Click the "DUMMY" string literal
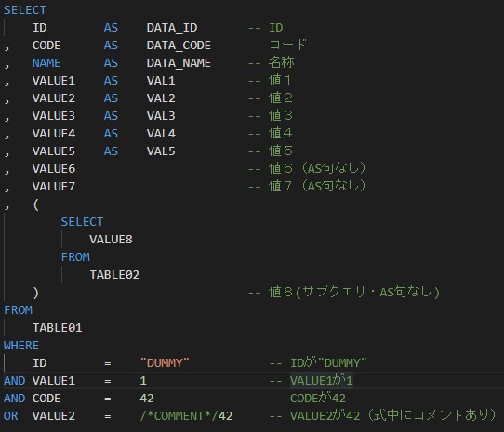504x432 pixels. (x=165, y=363)
